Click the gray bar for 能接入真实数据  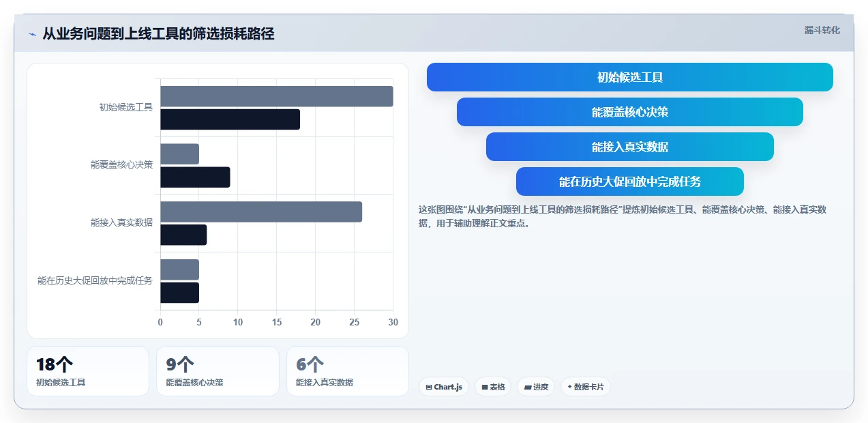coord(261,211)
